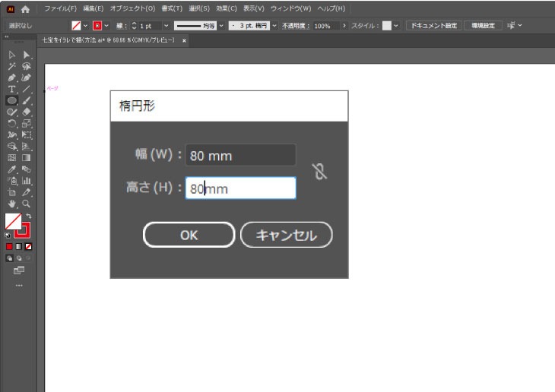Image resolution: width=555 pixels, height=392 pixels.
Task: Select the Slice tool
Action: [x=26, y=192]
